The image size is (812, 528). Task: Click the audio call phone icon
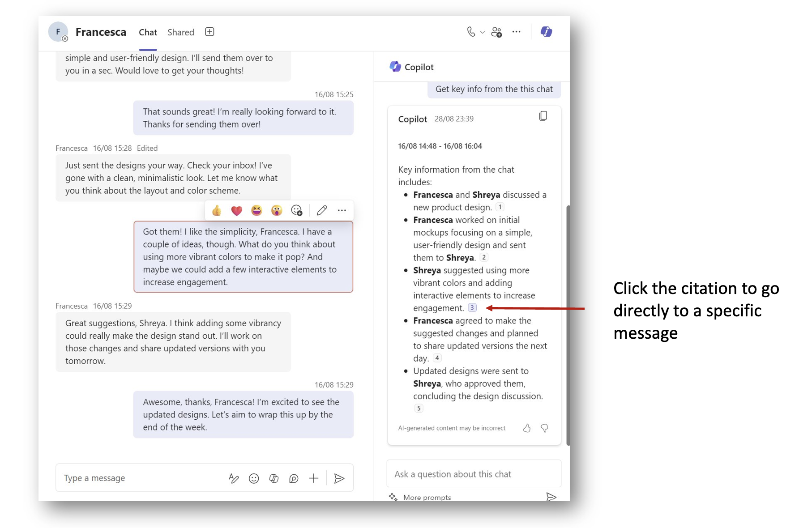tap(471, 32)
